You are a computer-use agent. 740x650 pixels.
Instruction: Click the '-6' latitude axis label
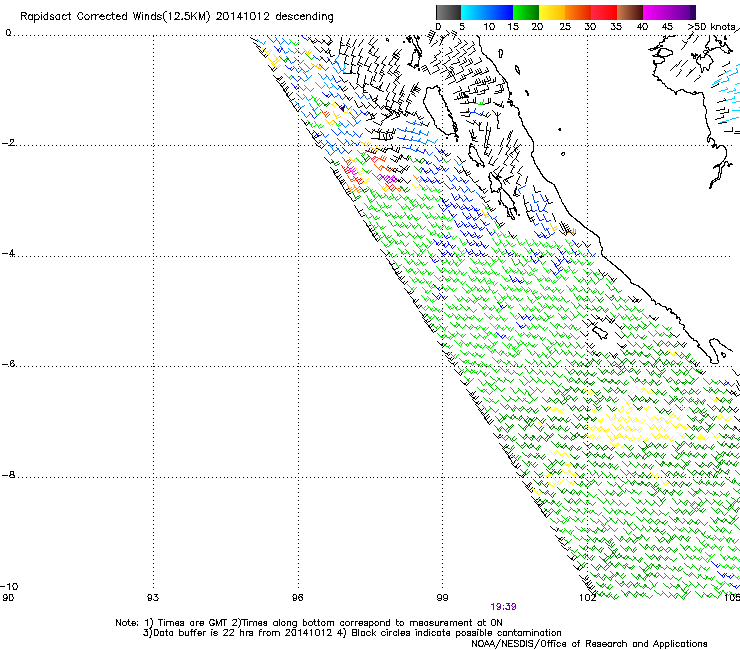(8, 364)
